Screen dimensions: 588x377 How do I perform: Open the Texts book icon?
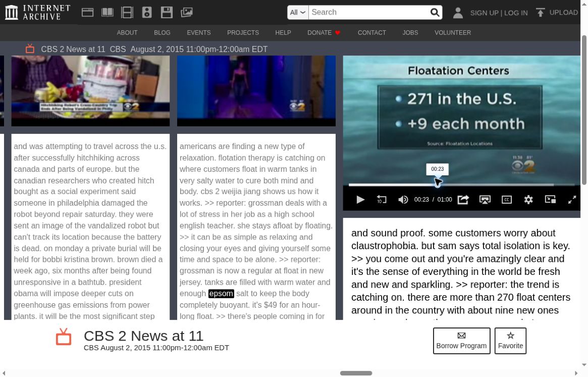(x=107, y=13)
